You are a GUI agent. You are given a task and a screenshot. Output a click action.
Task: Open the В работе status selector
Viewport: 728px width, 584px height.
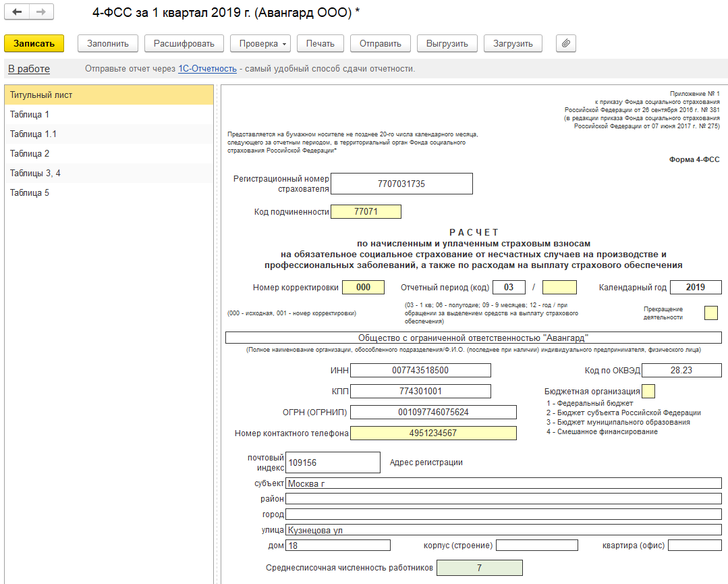(x=29, y=69)
